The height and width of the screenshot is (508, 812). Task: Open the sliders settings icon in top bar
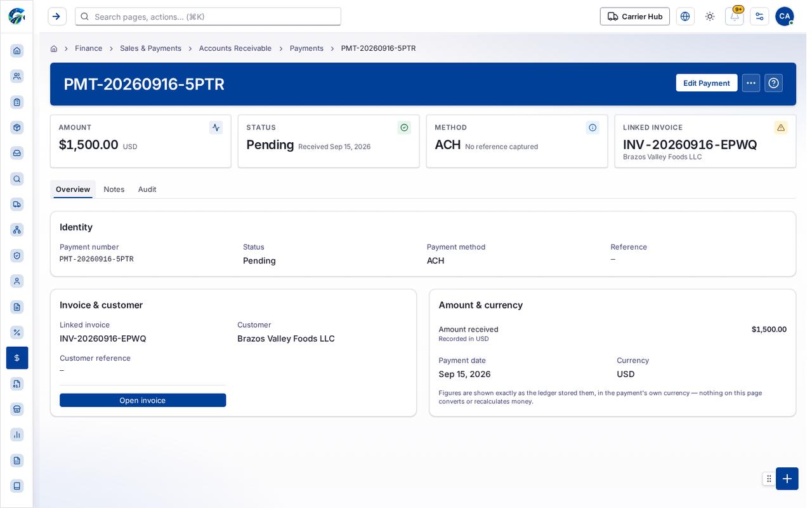click(759, 17)
